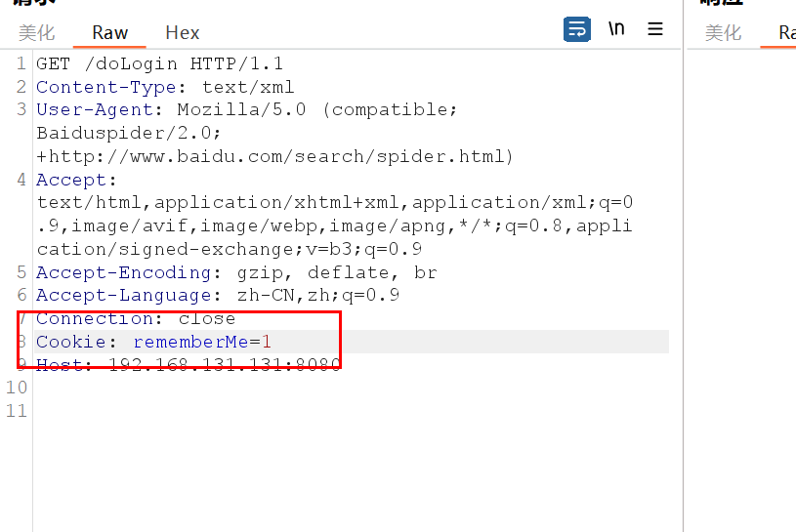
Task: Click the baidu.com spider.html URL text
Action: (x=274, y=157)
